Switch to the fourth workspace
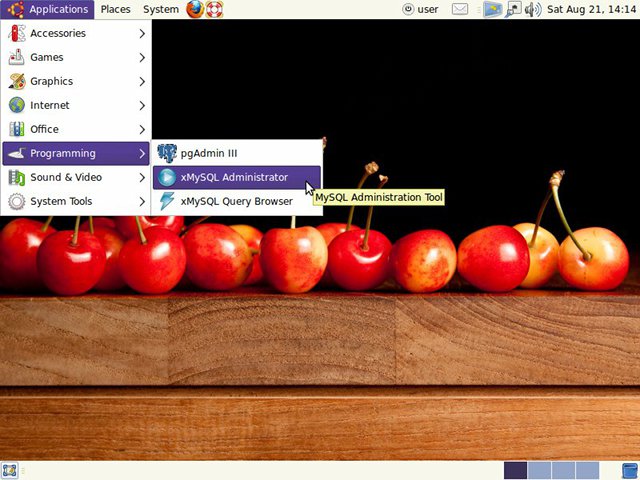The width and height of the screenshot is (640, 480). point(587,471)
